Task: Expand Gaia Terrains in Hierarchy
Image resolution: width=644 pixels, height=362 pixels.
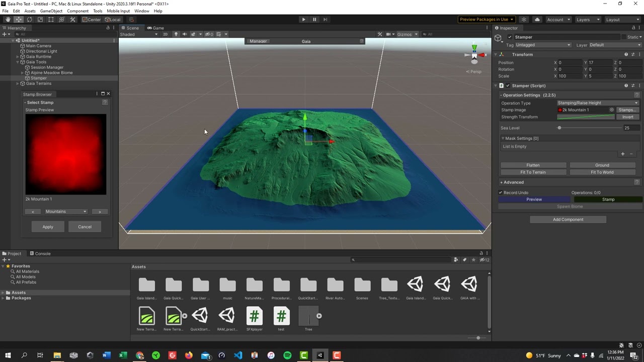Action: coord(18,83)
